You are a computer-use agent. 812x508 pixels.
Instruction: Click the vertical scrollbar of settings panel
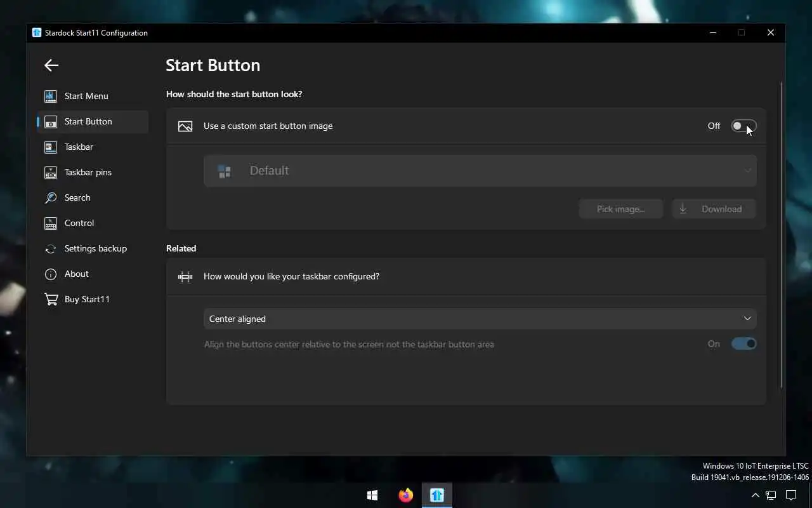click(x=782, y=235)
